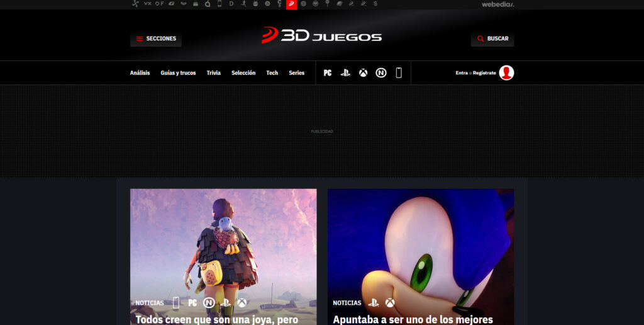644x325 pixels.
Task: Click Nintendo icon on the backpack article
Action: pyautogui.click(x=209, y=303)
